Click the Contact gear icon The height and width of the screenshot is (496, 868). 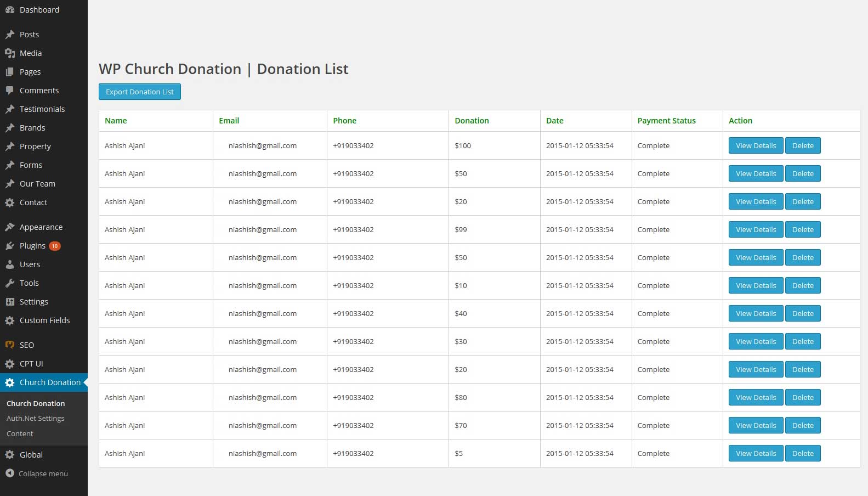pos(10,202)
